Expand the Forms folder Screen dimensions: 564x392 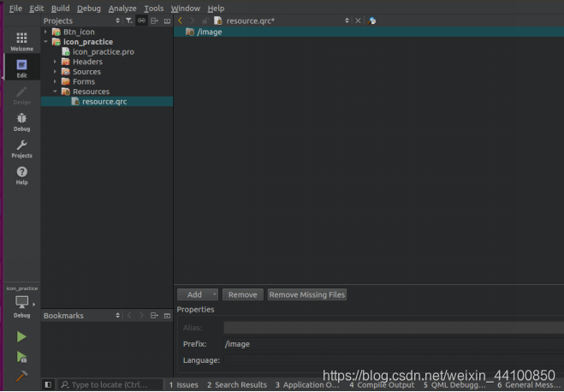[55, 81]
